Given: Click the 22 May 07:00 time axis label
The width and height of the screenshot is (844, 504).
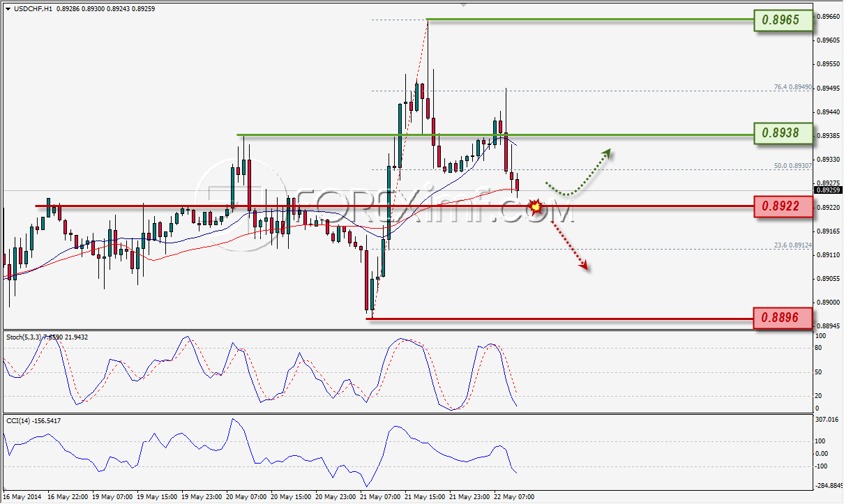Looking at the screenshot, I should (515, 497).
